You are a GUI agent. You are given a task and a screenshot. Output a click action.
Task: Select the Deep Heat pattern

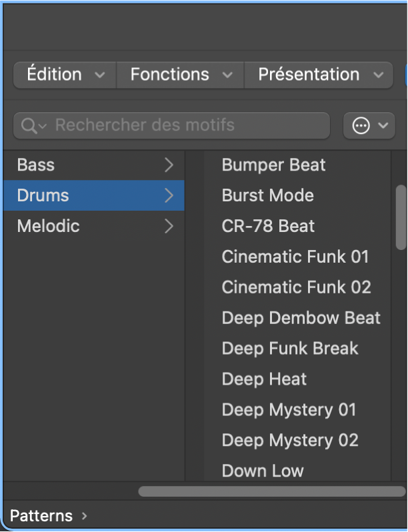click(264, 379)
